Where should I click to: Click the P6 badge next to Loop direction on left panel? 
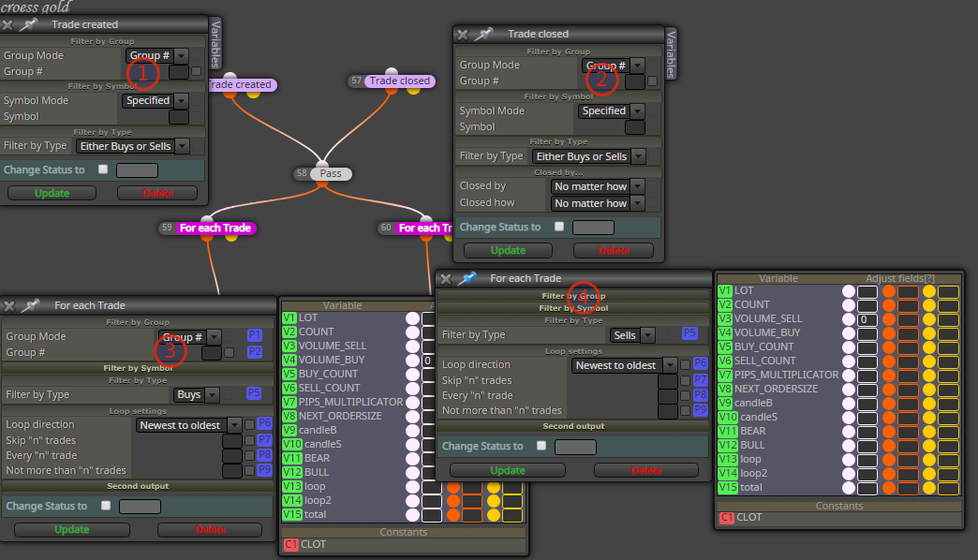coord(264,422)
